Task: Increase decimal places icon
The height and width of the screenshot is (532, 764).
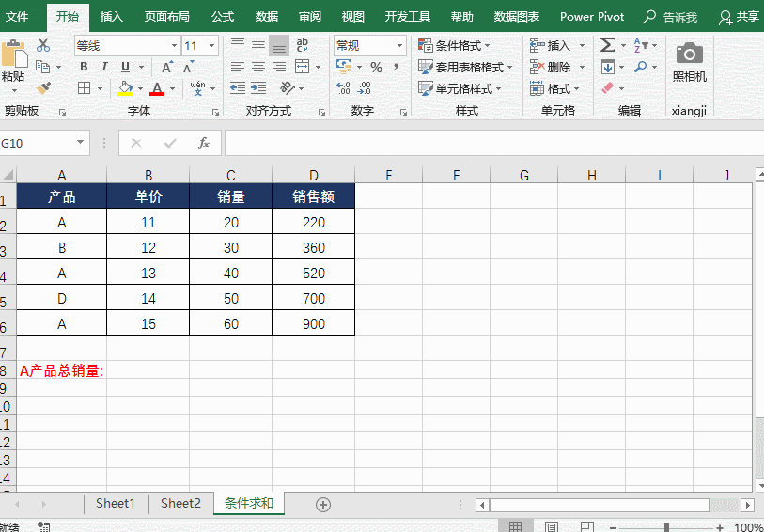Action: (x=344, y=88)
